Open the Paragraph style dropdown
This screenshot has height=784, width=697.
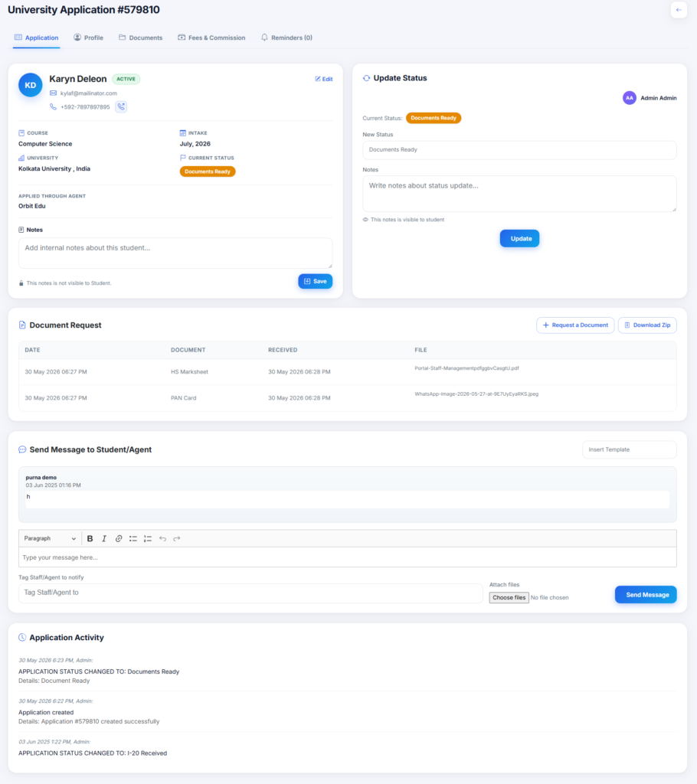50,538
